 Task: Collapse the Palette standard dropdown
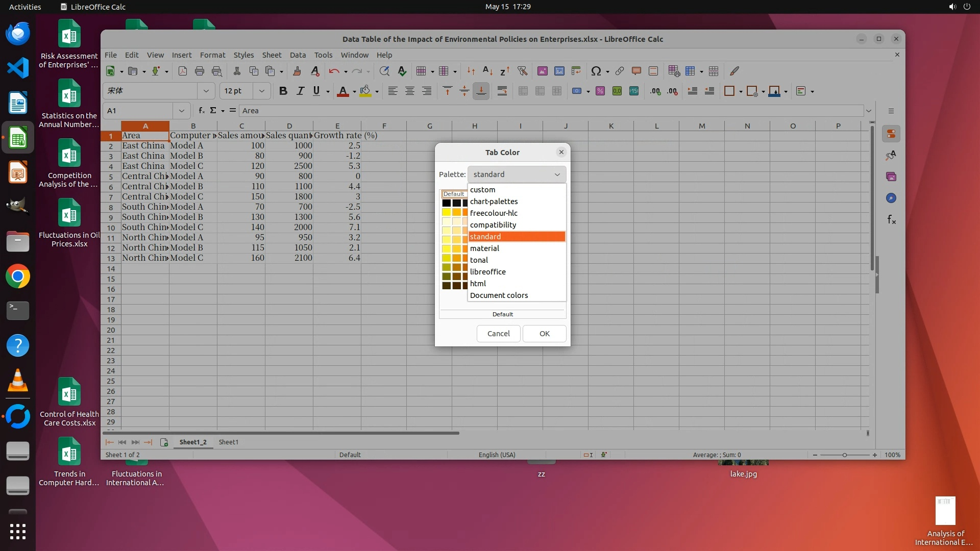517,174
